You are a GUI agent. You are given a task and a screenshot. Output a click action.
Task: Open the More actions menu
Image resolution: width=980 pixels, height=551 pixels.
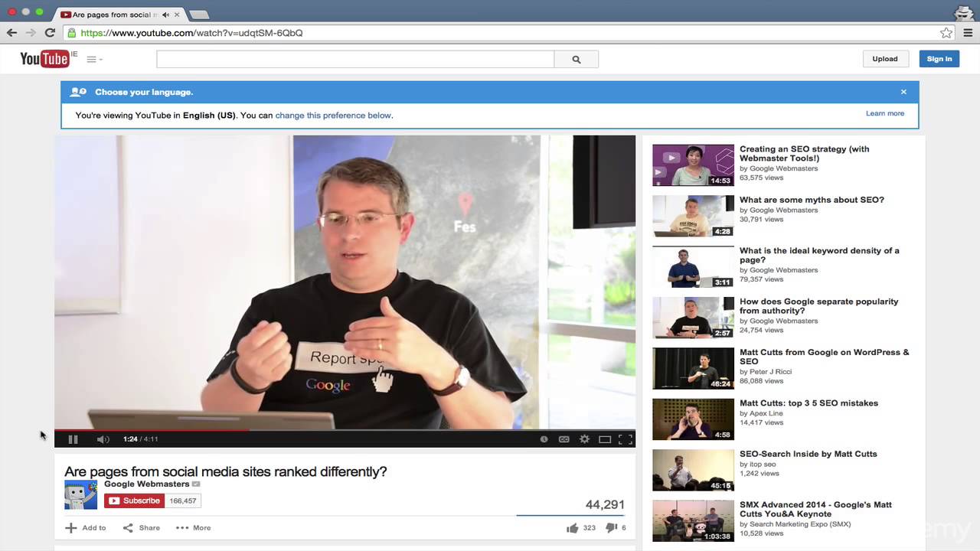pos(193,528)
